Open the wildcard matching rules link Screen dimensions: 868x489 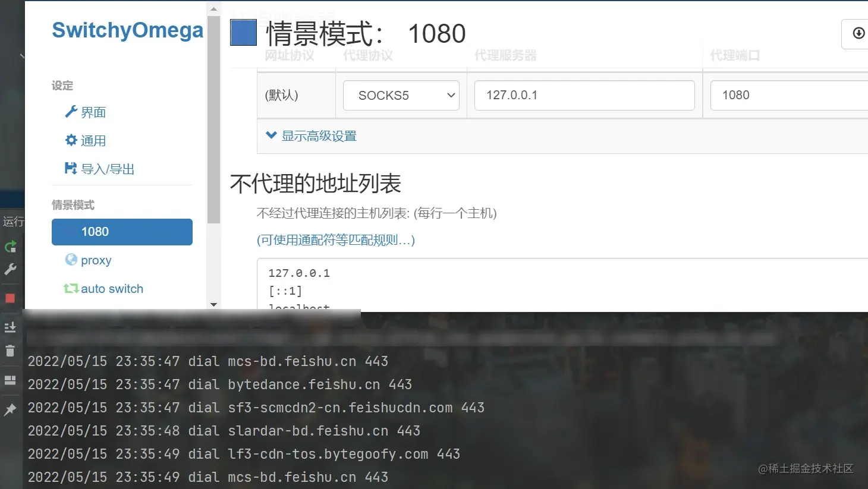pos(336,240)
